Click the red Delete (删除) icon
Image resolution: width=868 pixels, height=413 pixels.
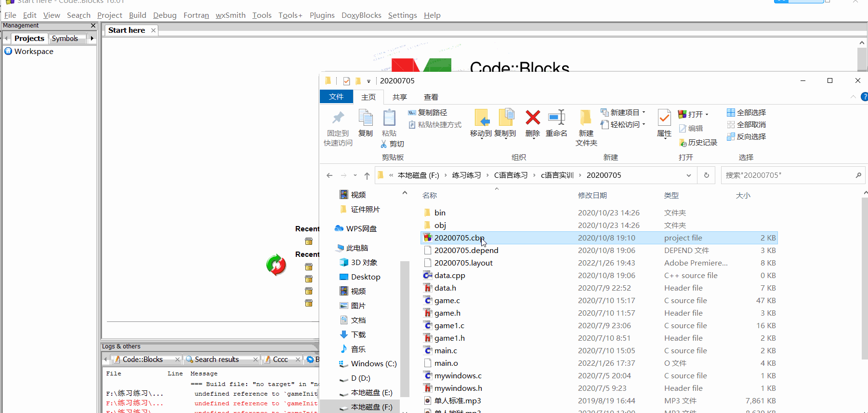coord(533,117)
